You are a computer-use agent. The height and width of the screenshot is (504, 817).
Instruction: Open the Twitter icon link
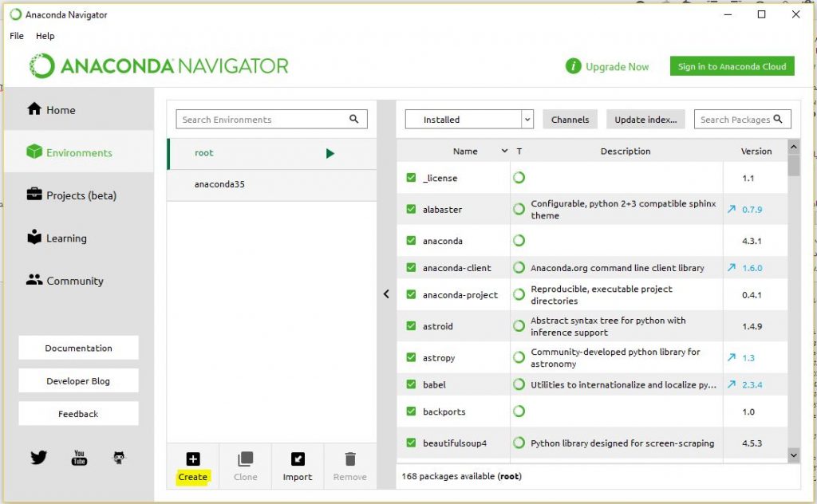pos(38,458)
